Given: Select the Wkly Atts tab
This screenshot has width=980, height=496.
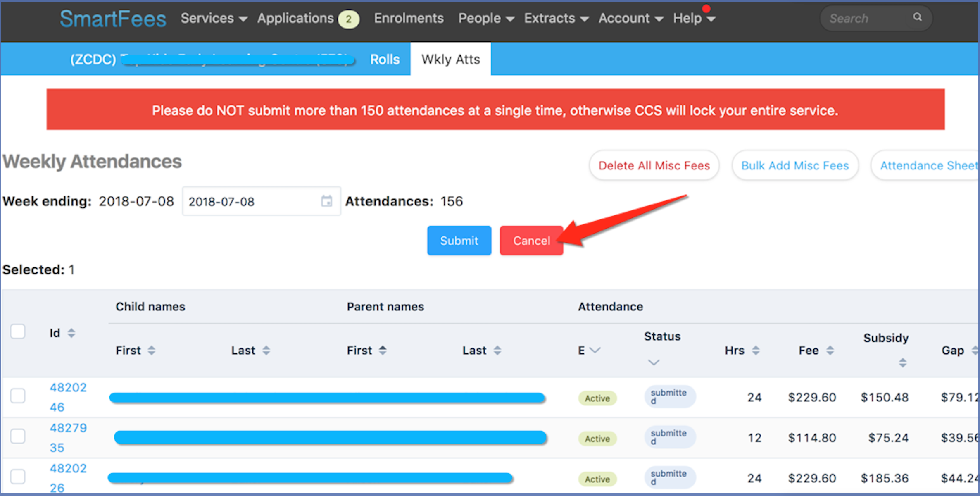Looking at the screenshot, I should click(x=451, y=59).
